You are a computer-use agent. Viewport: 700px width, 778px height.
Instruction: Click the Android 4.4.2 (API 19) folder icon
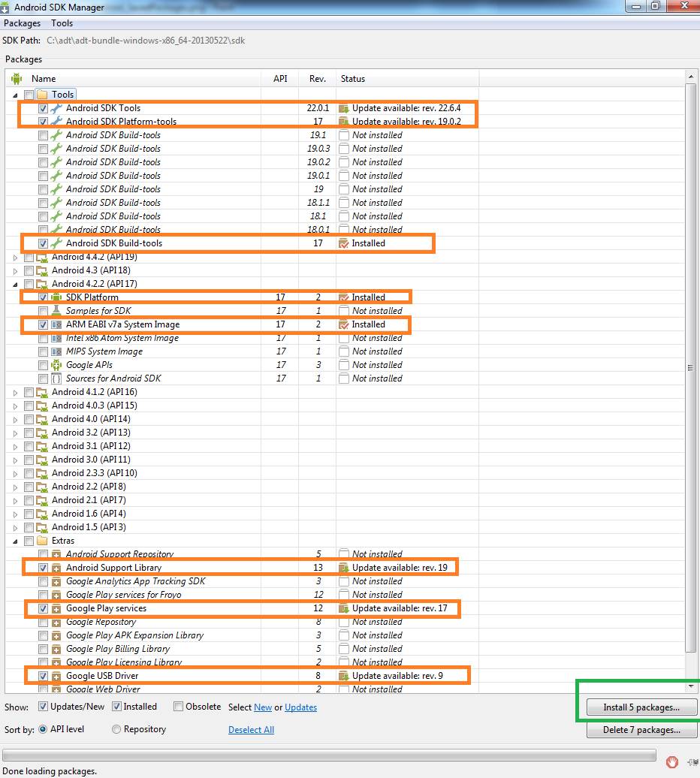(x=42, y=257)
